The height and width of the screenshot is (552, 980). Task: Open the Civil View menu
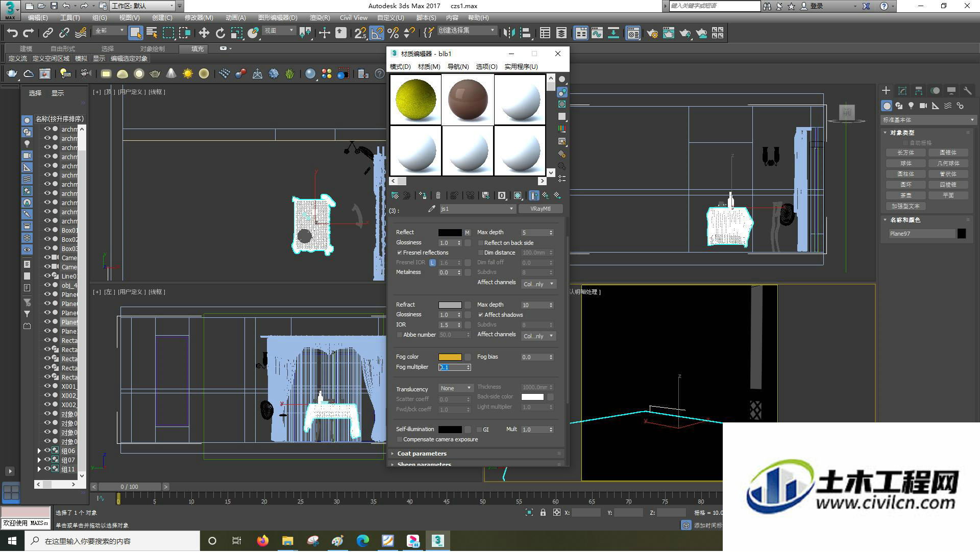(x=353, y=17)
